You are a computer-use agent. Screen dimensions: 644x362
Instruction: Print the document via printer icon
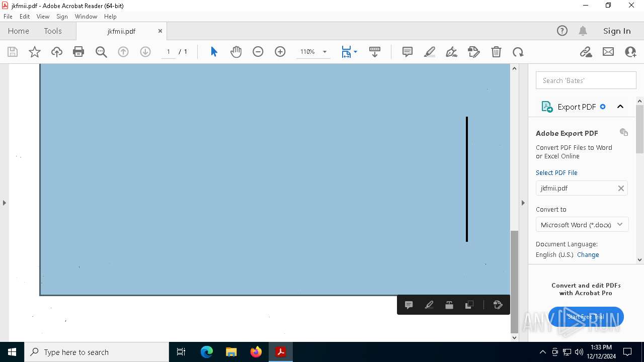pos(78,52)
